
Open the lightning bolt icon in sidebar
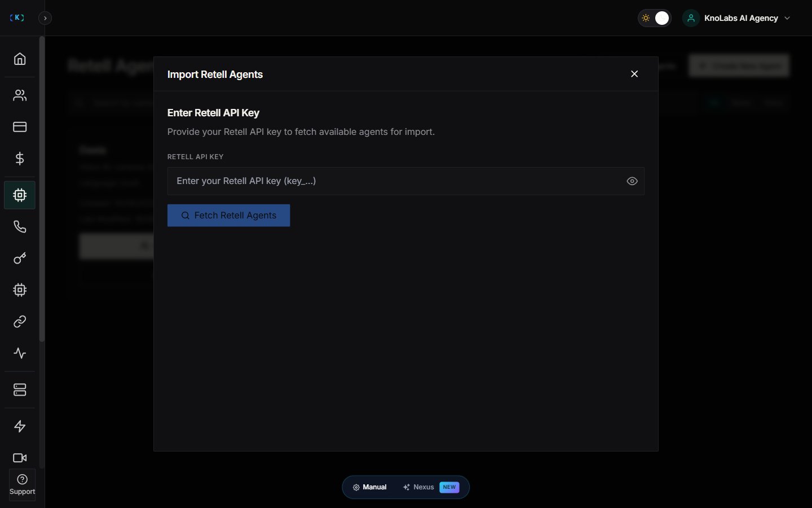pos(20,426)
